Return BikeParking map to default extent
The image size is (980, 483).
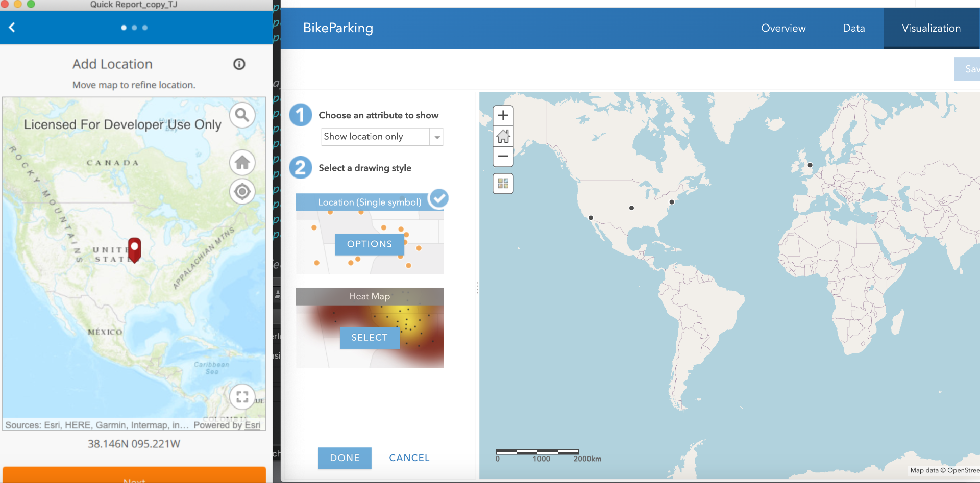pyautogui.click(x=503, y=136)
